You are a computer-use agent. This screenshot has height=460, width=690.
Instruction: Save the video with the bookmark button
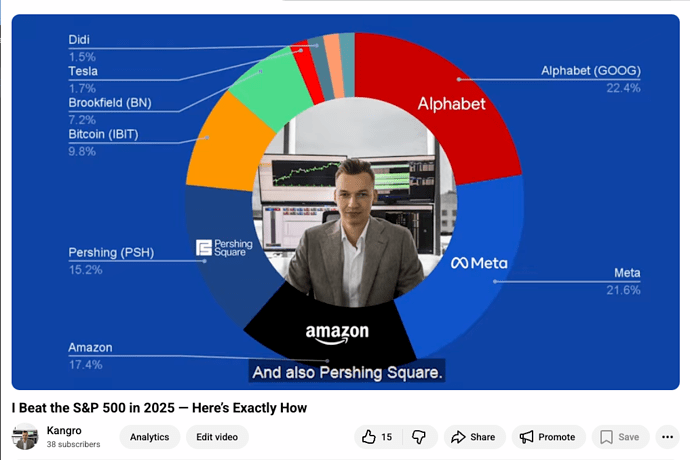point(620,437)
